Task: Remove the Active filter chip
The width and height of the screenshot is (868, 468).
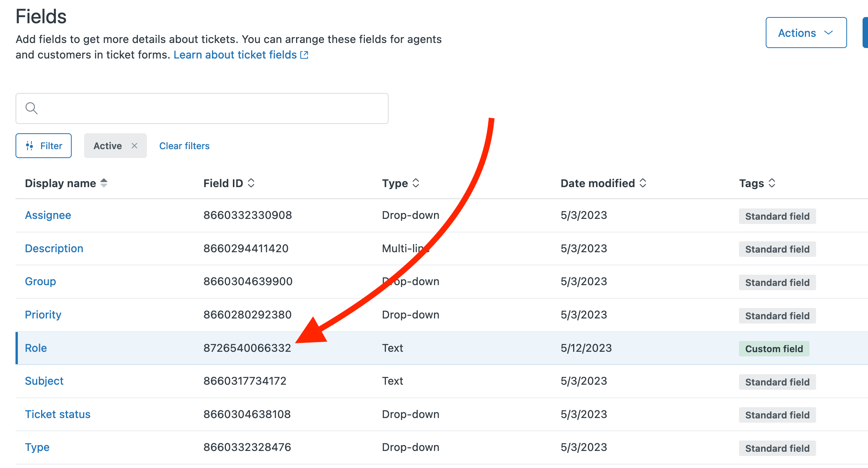Action: point(134,146)
